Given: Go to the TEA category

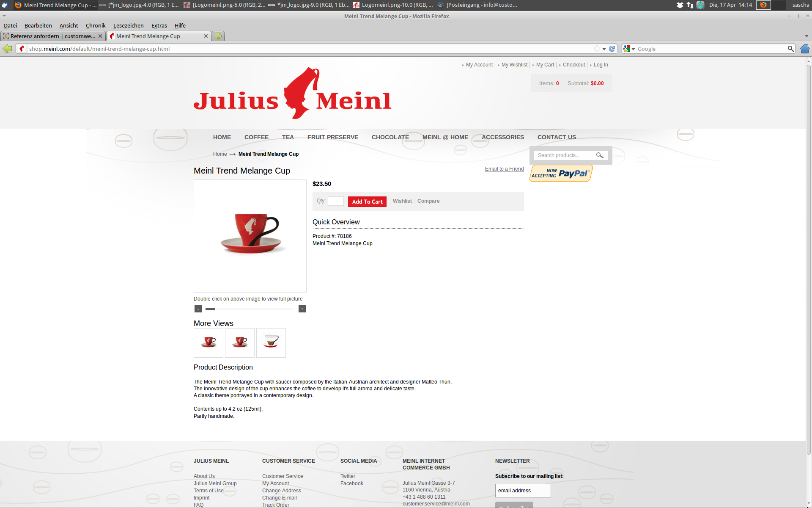Looking at the screenshot, I should (x=288, y=137).
